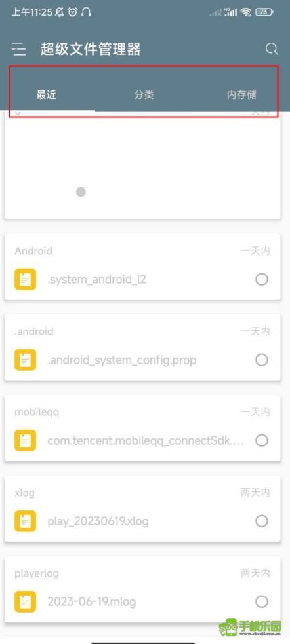
Task: Open the hamburger menu icon
Action: [x=19, y=49]
